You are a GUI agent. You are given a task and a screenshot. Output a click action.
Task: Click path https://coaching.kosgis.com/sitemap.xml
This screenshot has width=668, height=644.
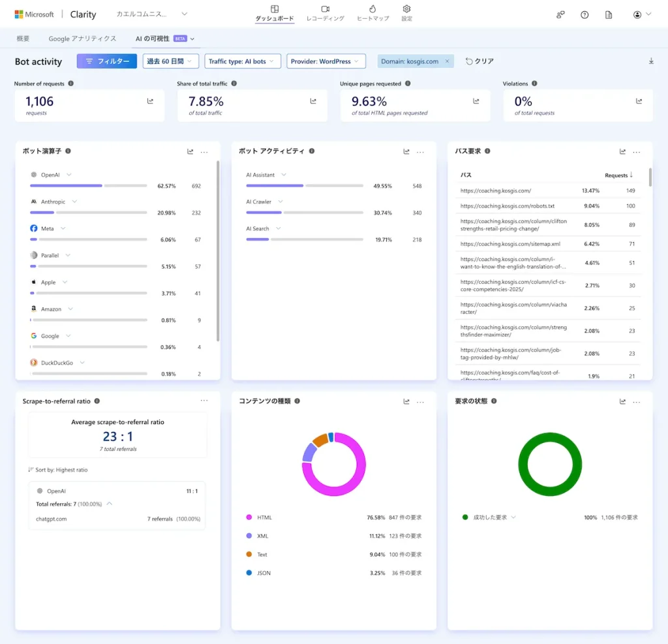click(x=510, y=244)
